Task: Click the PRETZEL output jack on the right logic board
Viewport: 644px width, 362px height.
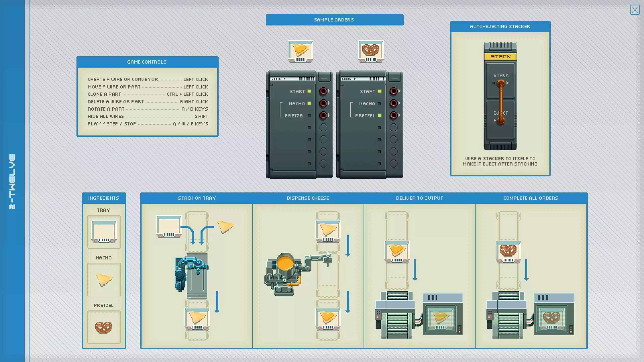Action: point(394,115)
